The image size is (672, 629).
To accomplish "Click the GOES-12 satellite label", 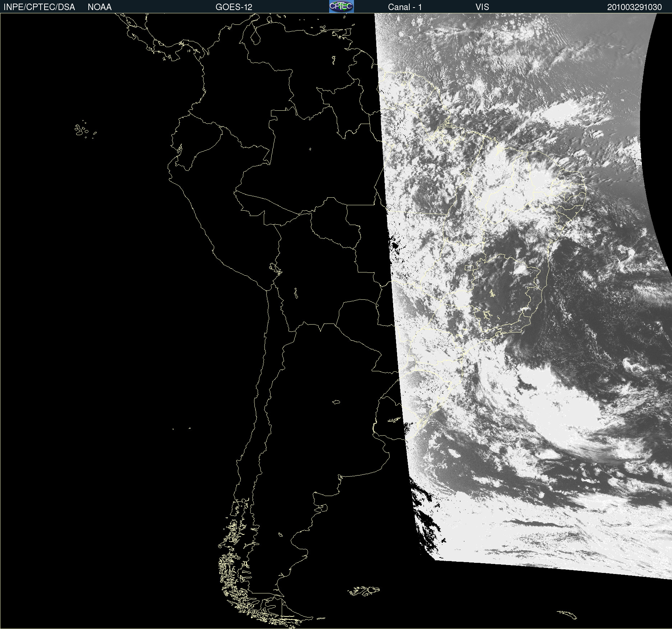I will click(234, 7).
